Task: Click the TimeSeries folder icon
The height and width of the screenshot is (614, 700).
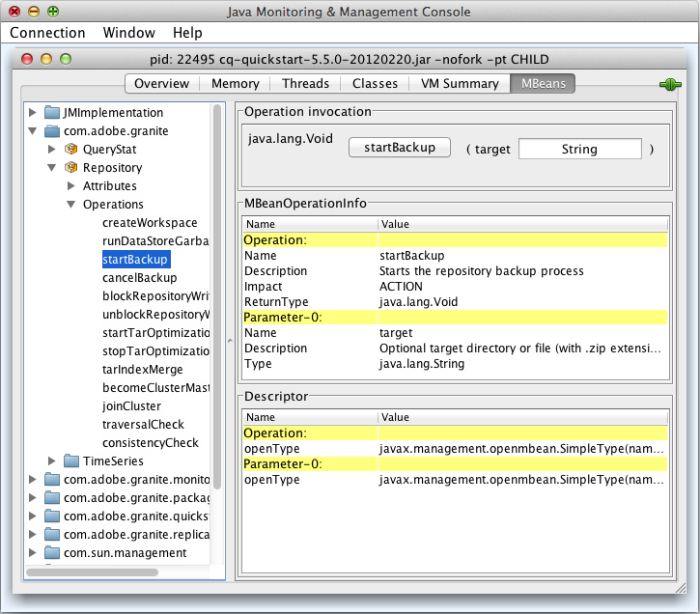Action: coord(71,460)
